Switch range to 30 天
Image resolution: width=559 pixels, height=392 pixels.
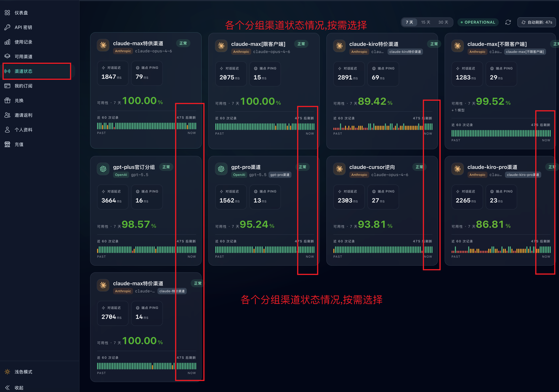(x=443, y=22)
